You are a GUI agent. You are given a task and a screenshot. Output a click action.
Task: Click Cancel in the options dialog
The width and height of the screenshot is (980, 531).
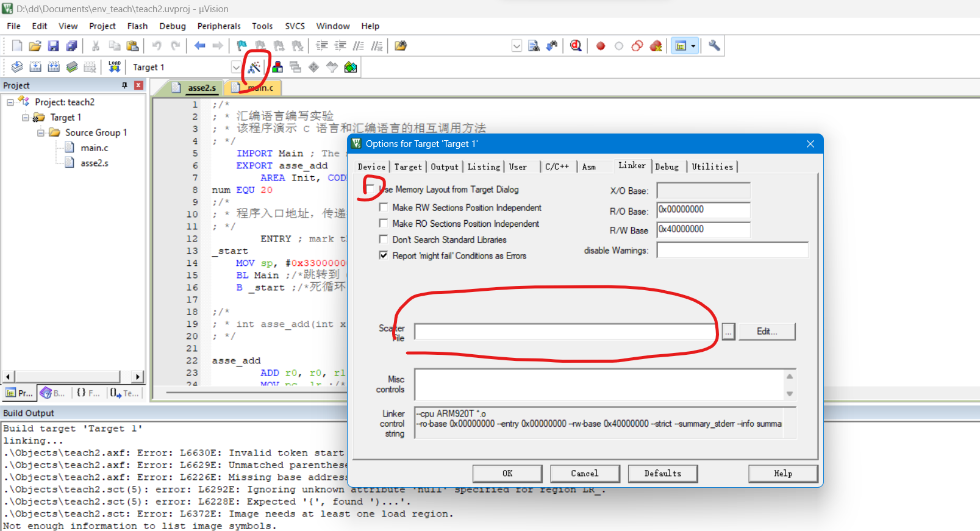pyautogui.click(x=585, y=474)
